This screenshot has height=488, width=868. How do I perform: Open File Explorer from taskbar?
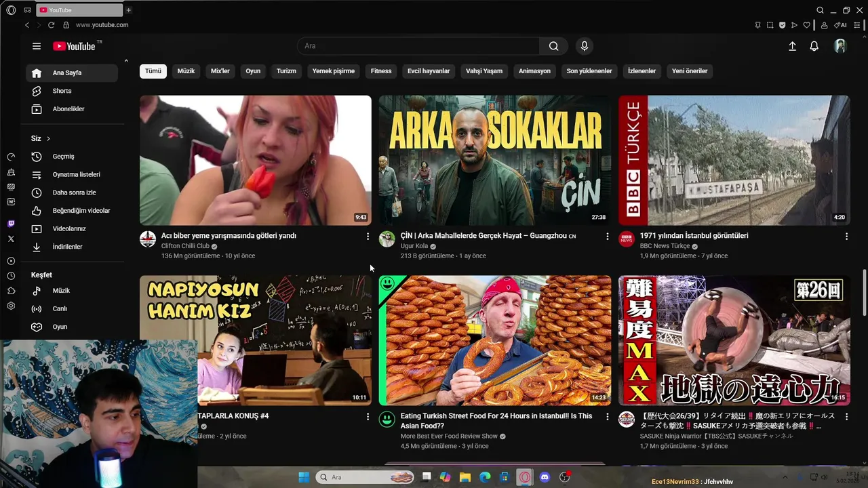pyautogui.click(x=465, y=477)
